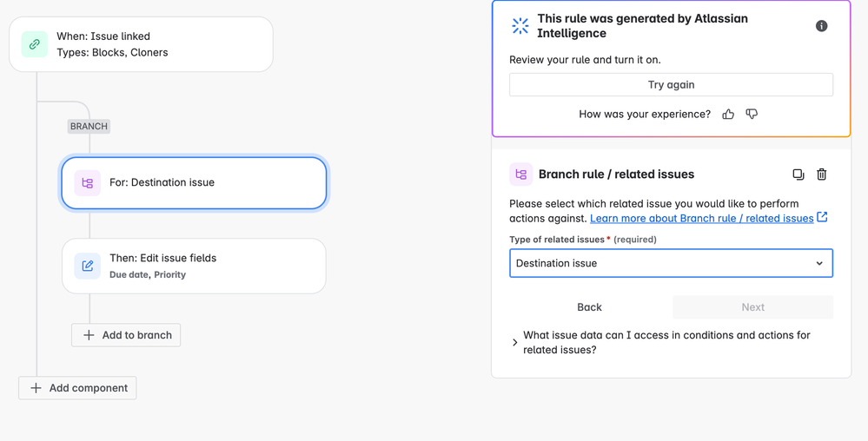Duplicate the branch rule component

[798, 174]
